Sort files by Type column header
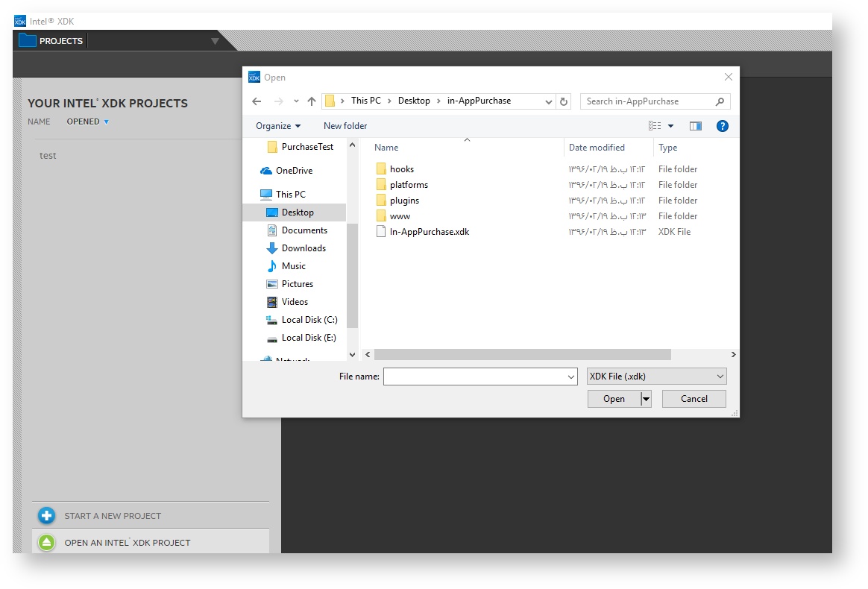 [667, 148]
